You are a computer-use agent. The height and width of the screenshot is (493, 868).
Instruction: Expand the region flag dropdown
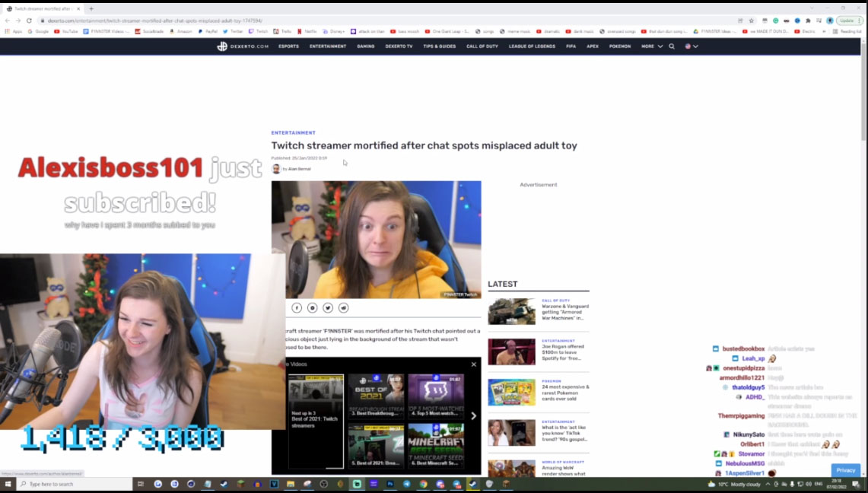click(x=692, y=46)
